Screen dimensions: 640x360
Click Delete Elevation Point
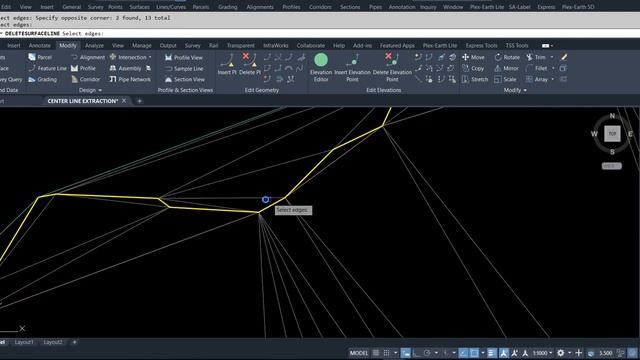[x=392, y=67]
